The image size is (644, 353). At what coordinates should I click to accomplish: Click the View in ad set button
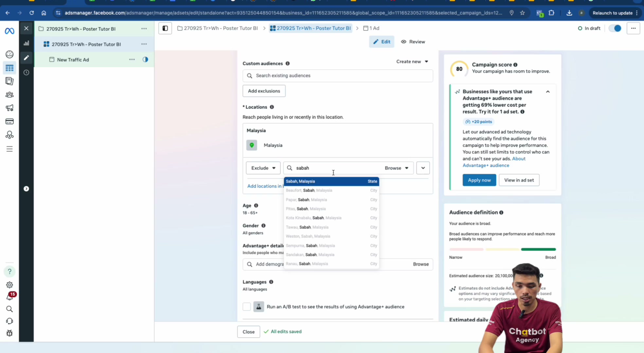pos(519,180)
